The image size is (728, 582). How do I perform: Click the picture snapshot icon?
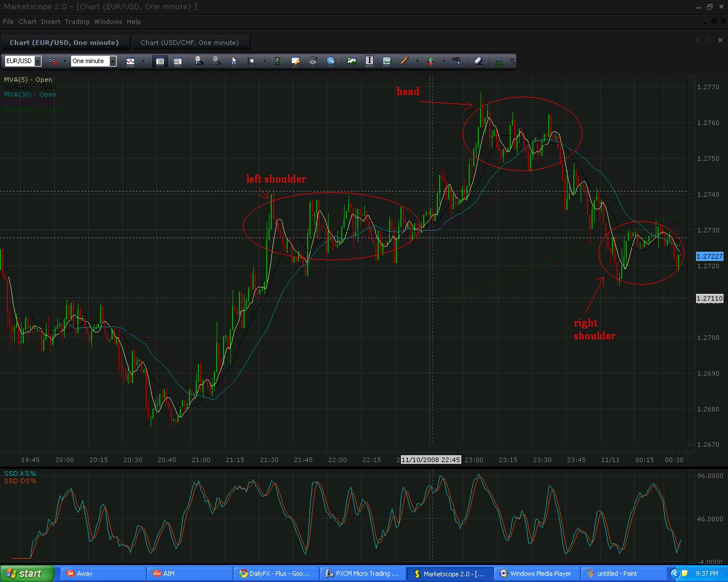pyautogui.click(x=351, y=61)
